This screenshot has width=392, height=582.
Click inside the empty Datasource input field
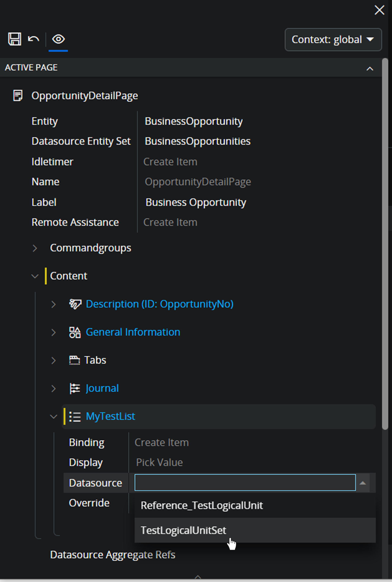point(245,483)
